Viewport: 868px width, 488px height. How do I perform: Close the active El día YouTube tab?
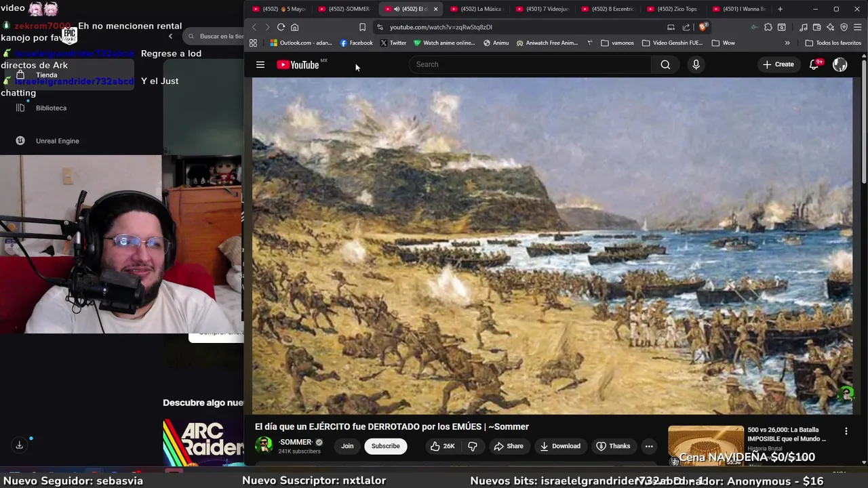435,9
